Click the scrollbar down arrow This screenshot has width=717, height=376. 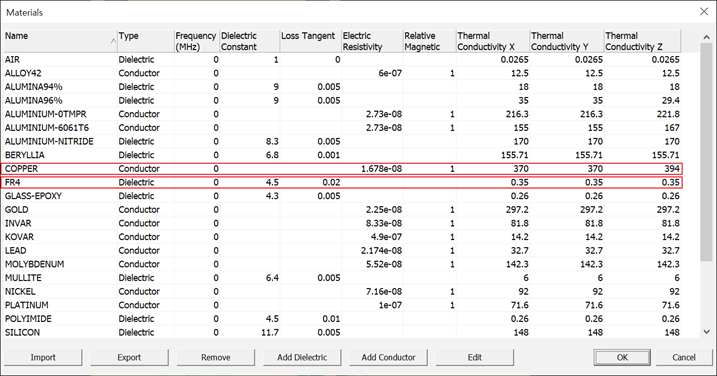[x=706, y=332]
